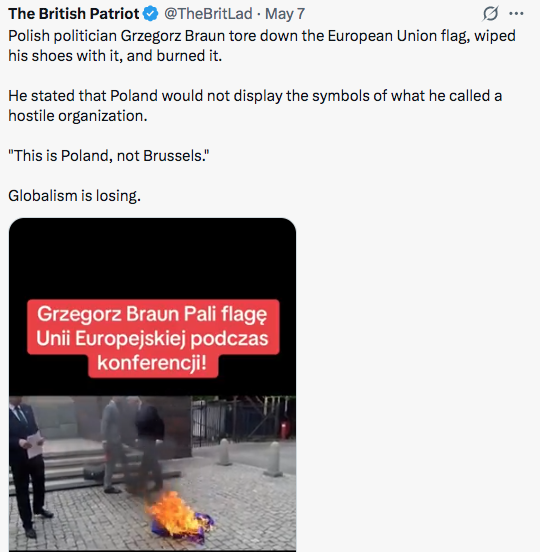Click 'He stated that Poland' sentence

(255, 106)
